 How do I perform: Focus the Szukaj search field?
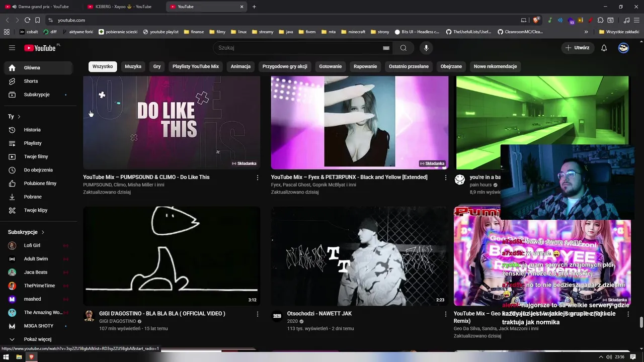pos(299,48)
